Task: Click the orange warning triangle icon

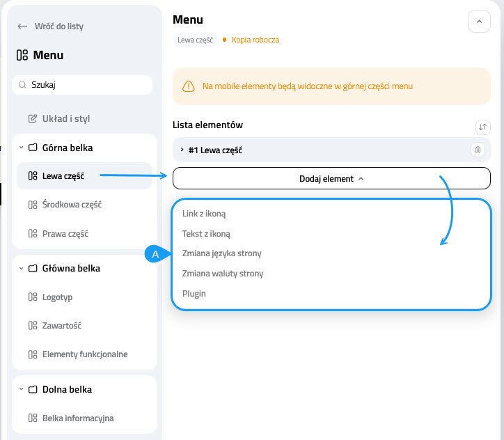Action: pos(189,86)
